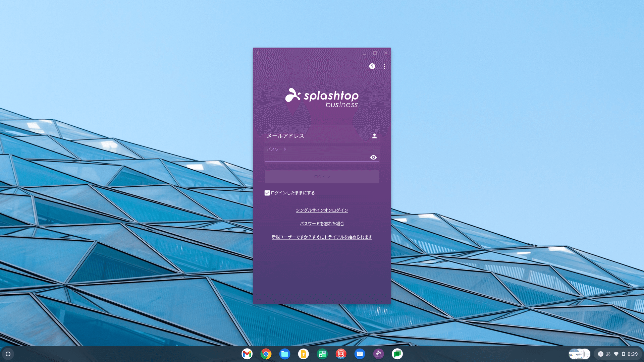Viewport: 644px width, 362px height.
Task: Maximize the Splashtop window
Action: 375,53
